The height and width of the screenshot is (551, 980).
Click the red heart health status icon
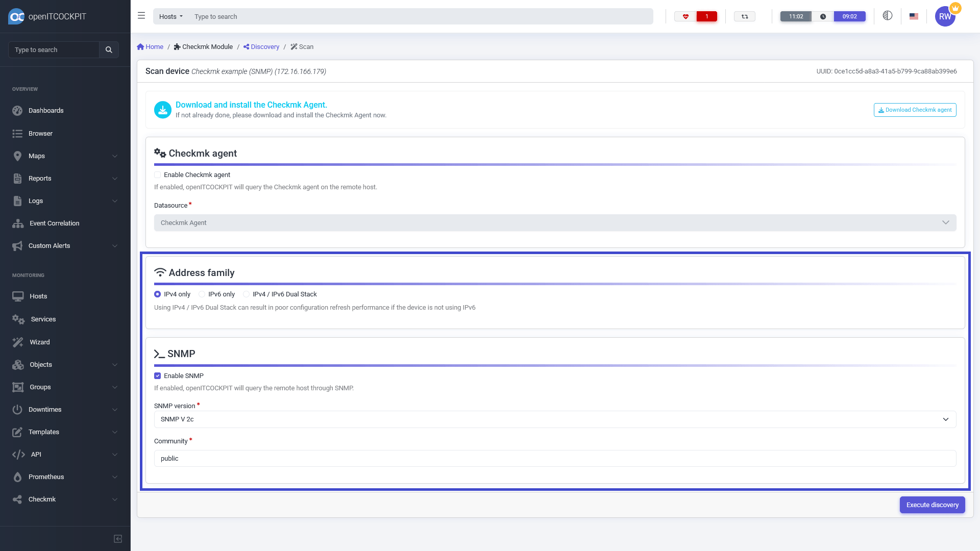tap(685, 16)
